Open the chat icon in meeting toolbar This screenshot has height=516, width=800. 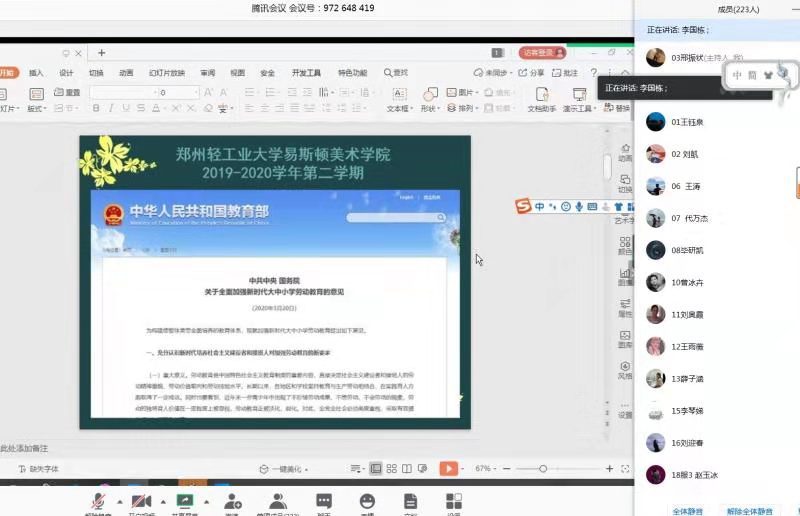(x=323, y=501)
